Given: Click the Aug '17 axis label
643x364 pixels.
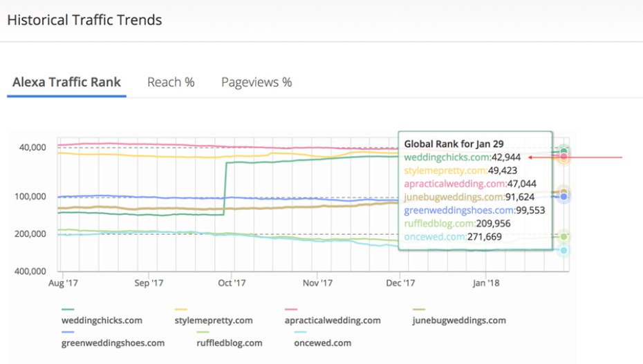Looking at the screenshot, I should 63,283.
